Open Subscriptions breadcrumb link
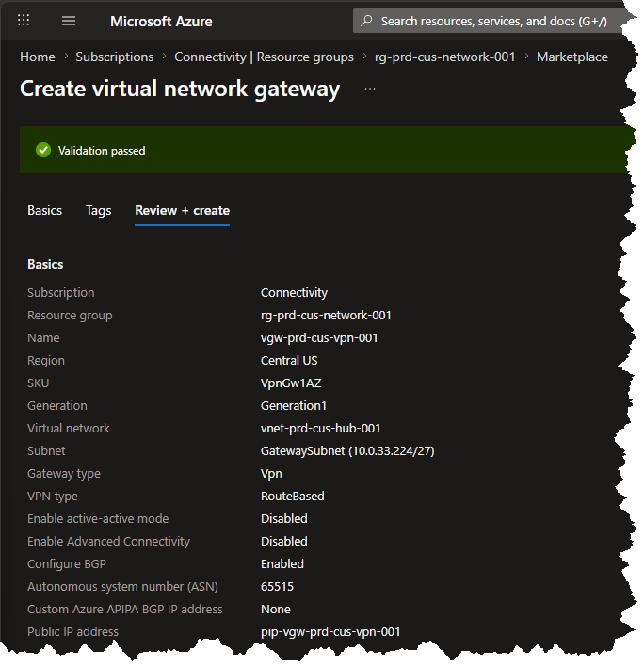This screenshot has height=668, width=644. click(115, 57)
